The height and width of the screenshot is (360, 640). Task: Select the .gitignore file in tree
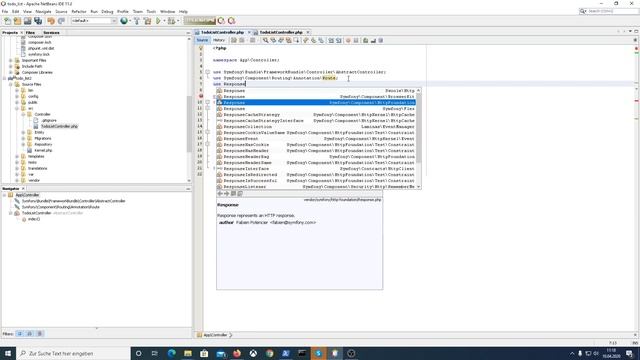49,120
